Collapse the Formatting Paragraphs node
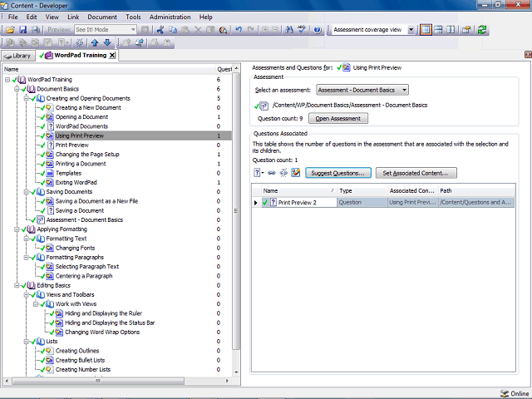Screen dimensions: 532x399 click(26, 258)
